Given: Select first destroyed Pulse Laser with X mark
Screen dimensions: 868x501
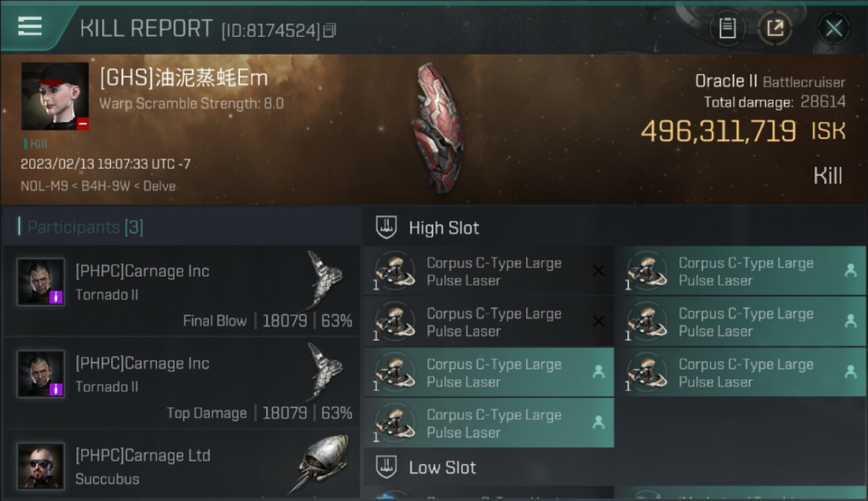Looking at the screenshot, I should (x=489, y=271).
